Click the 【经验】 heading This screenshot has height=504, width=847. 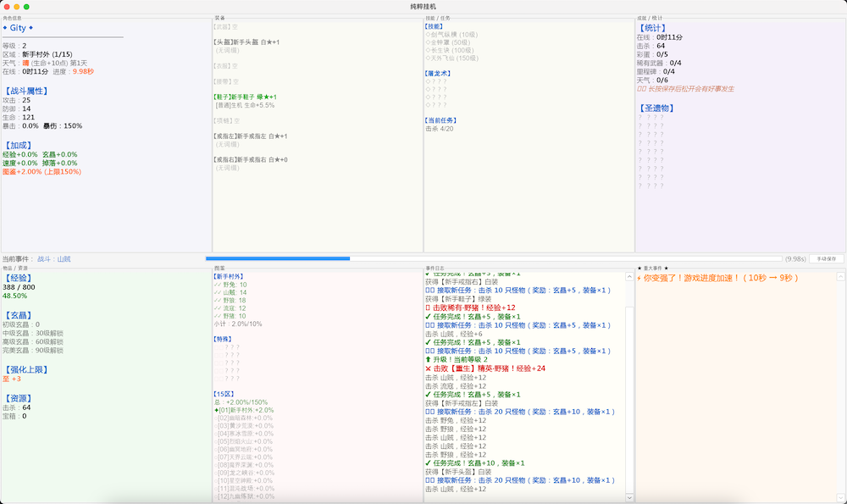click(19, 278)
